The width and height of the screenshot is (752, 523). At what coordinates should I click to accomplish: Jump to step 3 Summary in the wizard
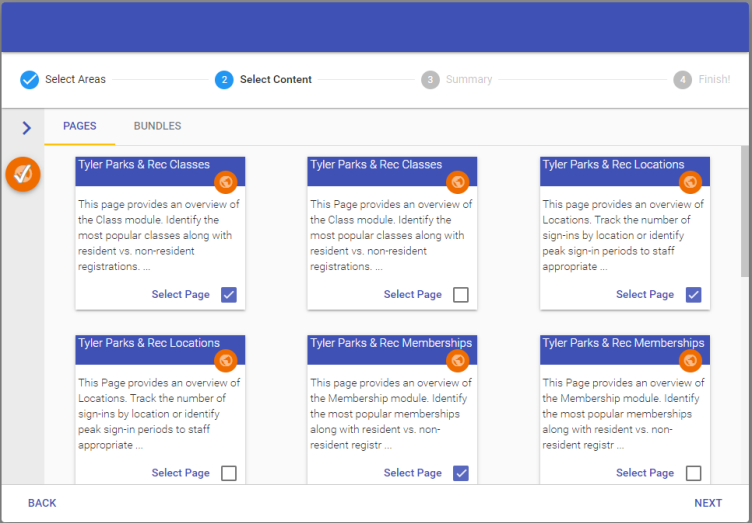point(457,80)
